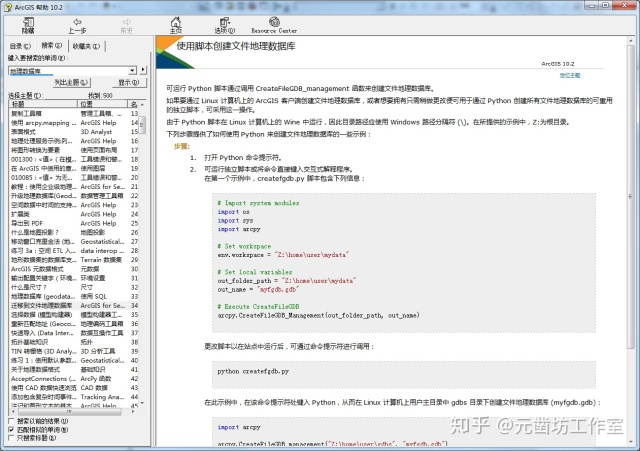
Task: Select the '拓扑基础知识' result row
Action: pyautogui.click(x=74, y=342)
